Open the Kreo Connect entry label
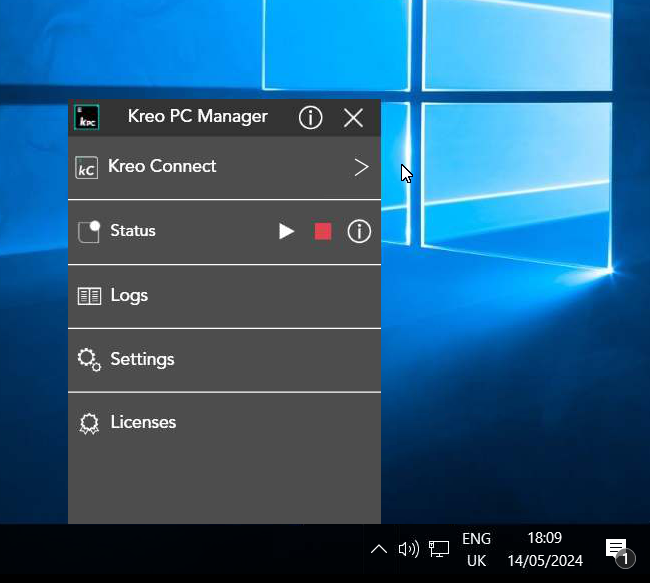This screenshot has width=650, height=583. 162,167
